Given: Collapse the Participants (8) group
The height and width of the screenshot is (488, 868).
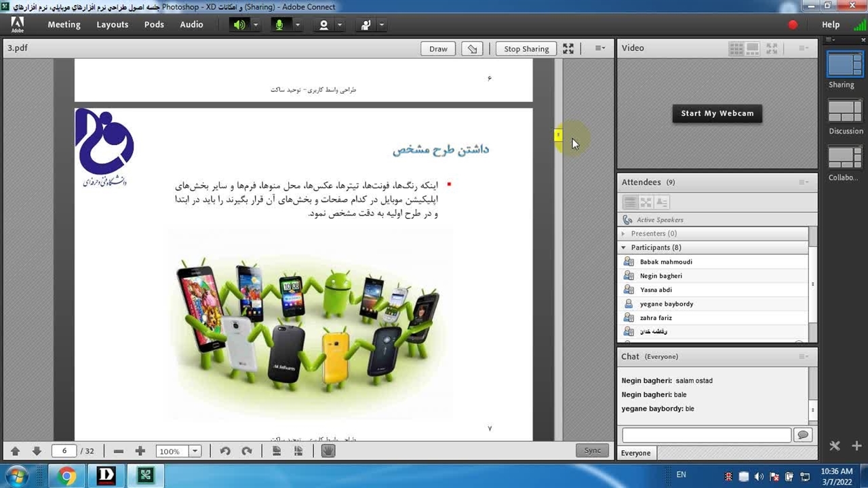Looking at the screenshot, I should click(x=623, y=248).
